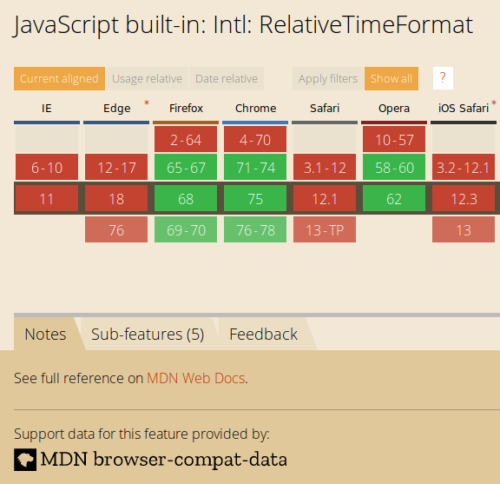This screenshot has width=500, height=484.
Task: Open the Feedback tab
Action: click(x=263, y=334)
